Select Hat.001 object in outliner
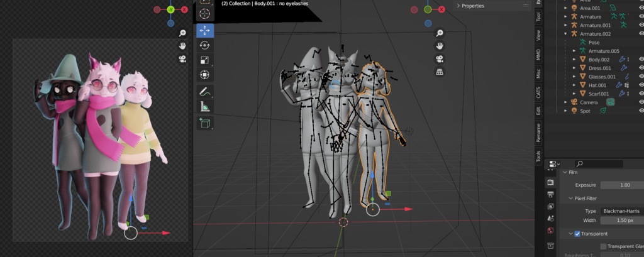The width and height of the screenshot is (644, 257). pos(597,85)
